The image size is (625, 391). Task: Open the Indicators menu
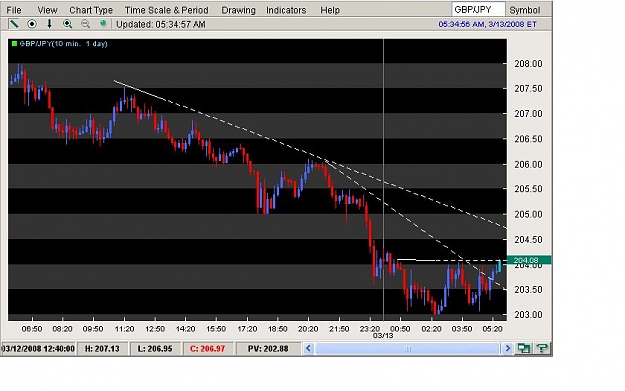pyautogui.click(x=286, y=10)
